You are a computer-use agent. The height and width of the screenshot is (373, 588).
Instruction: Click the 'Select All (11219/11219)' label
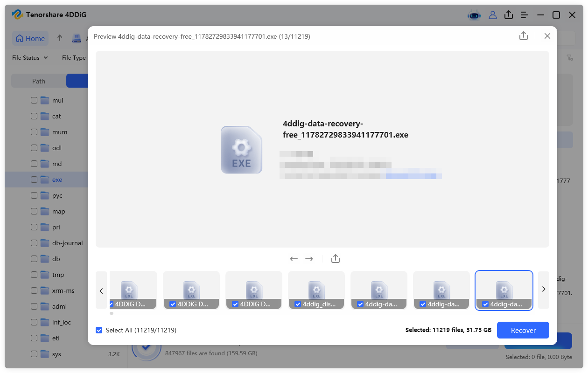click(141, 330)
